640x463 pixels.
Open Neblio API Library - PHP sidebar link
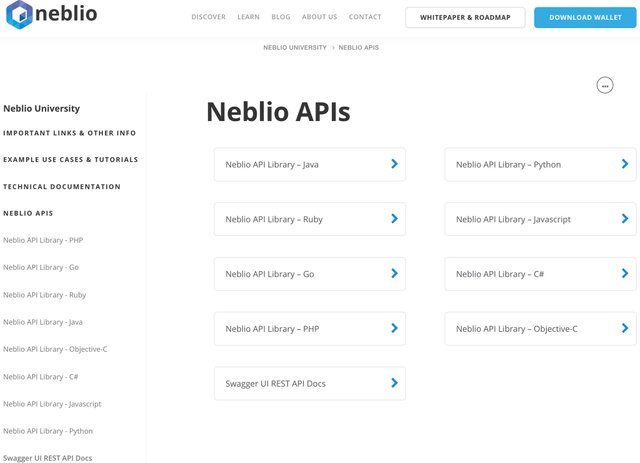[43, 240]
